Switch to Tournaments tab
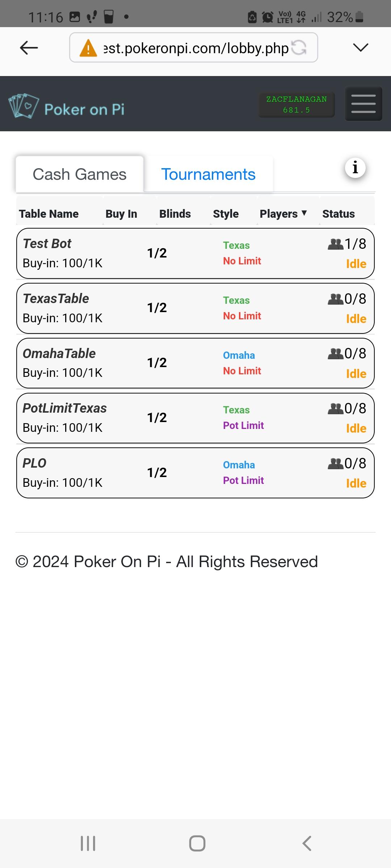 coord(208,174)
